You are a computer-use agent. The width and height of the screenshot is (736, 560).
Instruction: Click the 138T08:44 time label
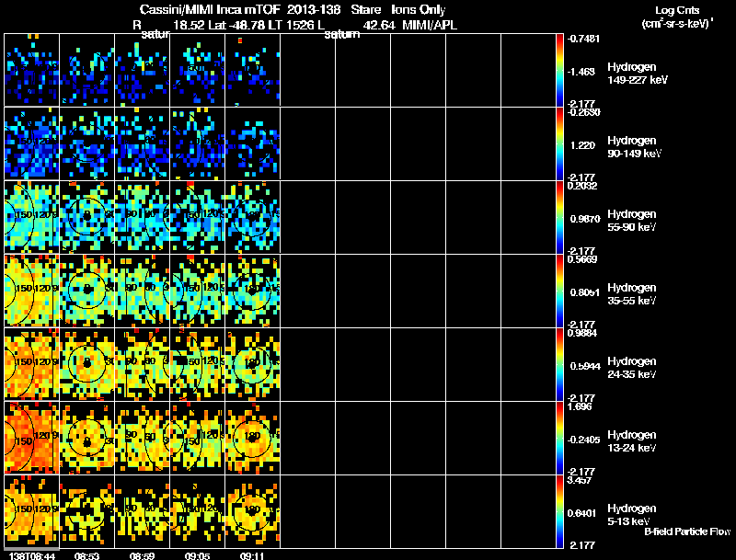click(30, 555)
